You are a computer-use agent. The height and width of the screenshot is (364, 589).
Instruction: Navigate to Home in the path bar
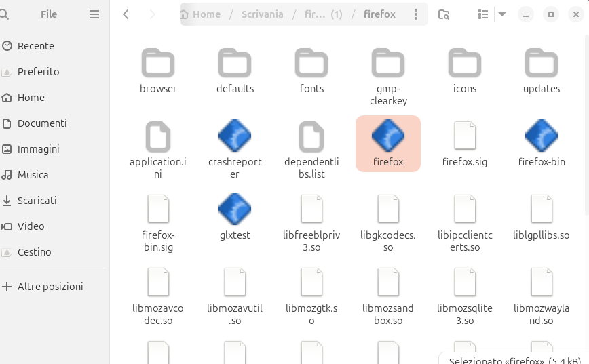pyautogui.click(x=201, y=14)
